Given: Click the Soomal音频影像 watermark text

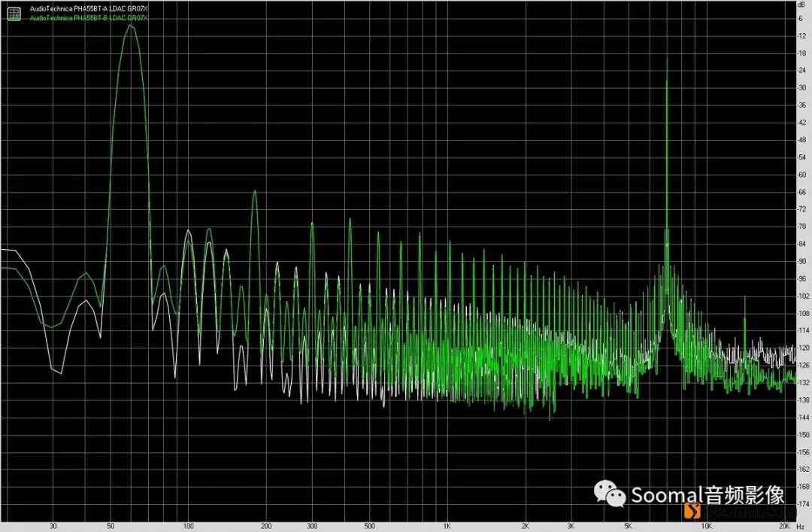Looking at the screenshot, I should point(707,494).
